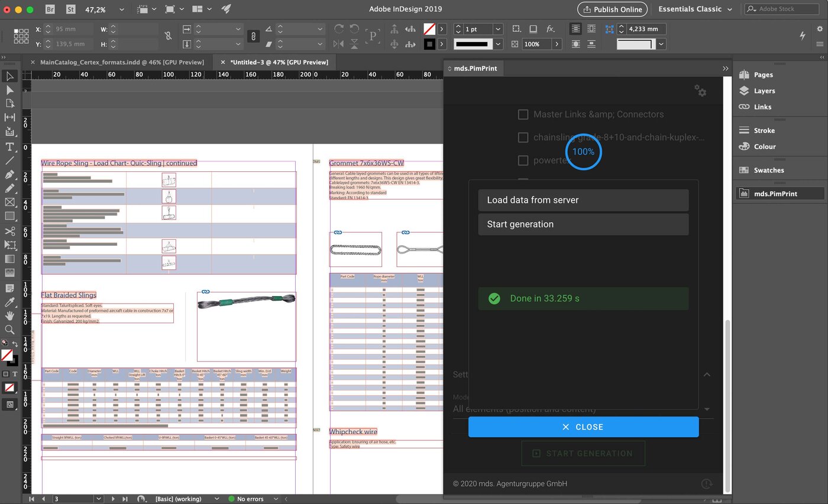Image resolution: width=828 pixels, height=504 pixels.
Task: Select the Type tool
Action: pyautogui.click(x=9, y=147)
